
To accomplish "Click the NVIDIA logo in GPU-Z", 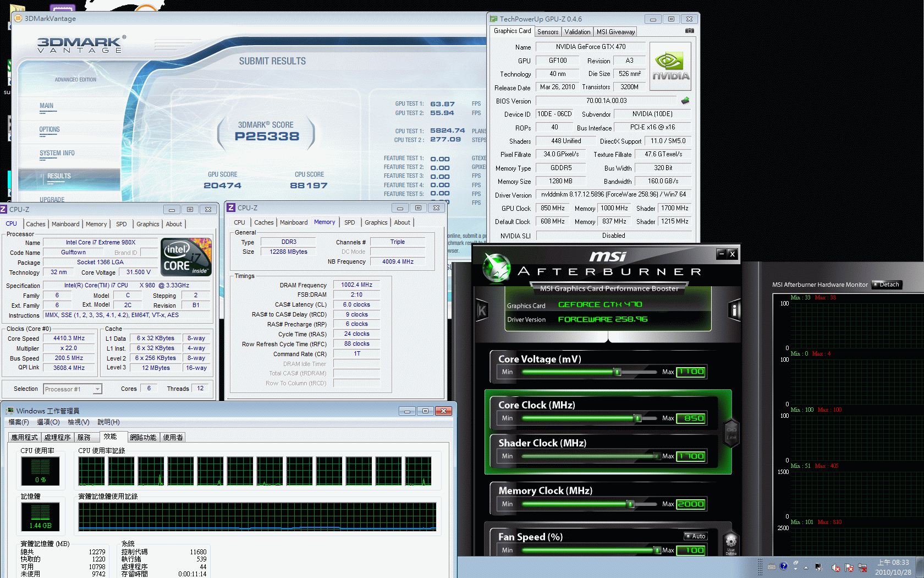I will pos(670,67).
